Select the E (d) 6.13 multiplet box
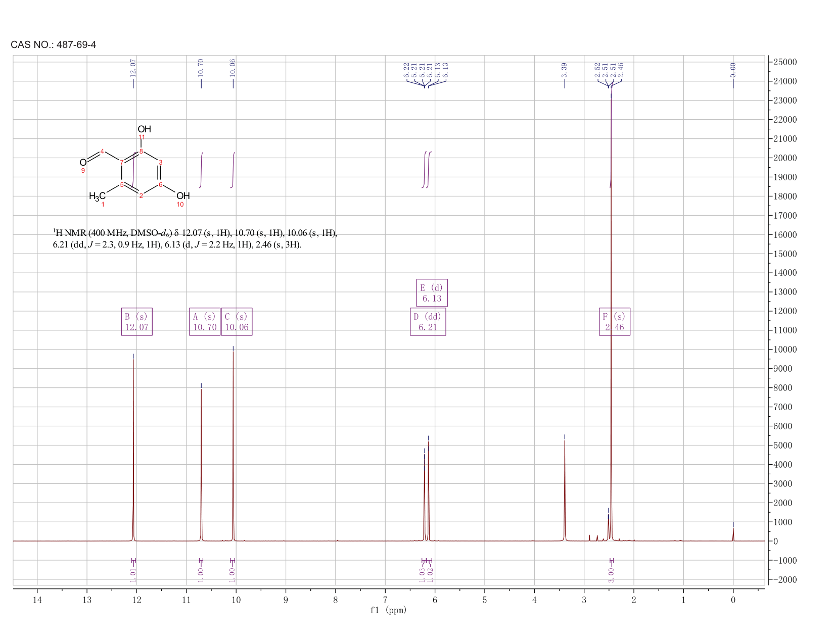The width and height of the screenshot is (834, 644). 432,293
